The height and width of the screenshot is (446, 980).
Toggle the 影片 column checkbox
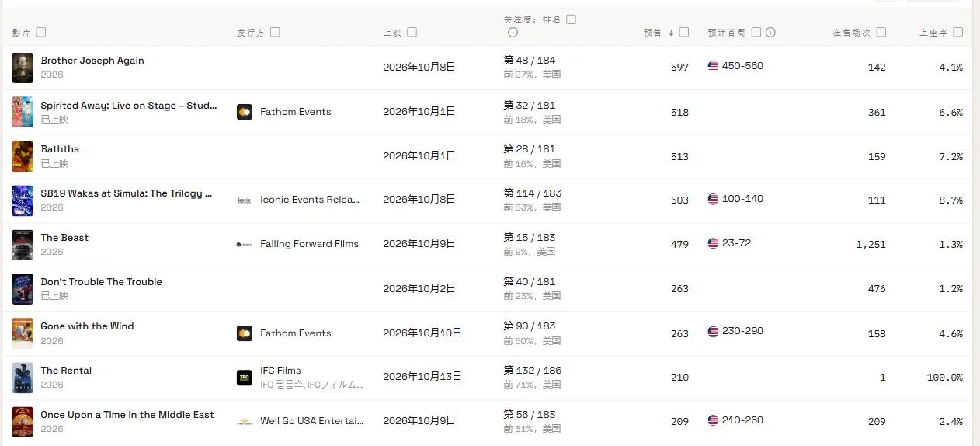(41, 32)
